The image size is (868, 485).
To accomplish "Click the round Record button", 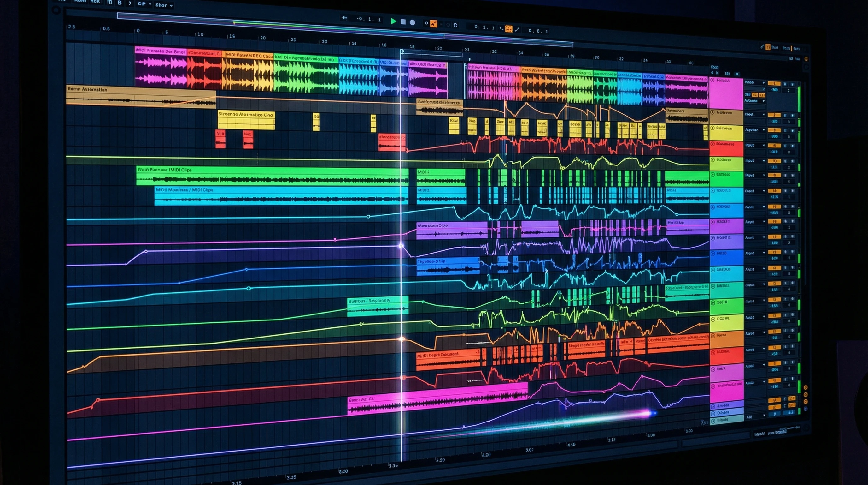I will pyautogui.click(x=412, y=22).
